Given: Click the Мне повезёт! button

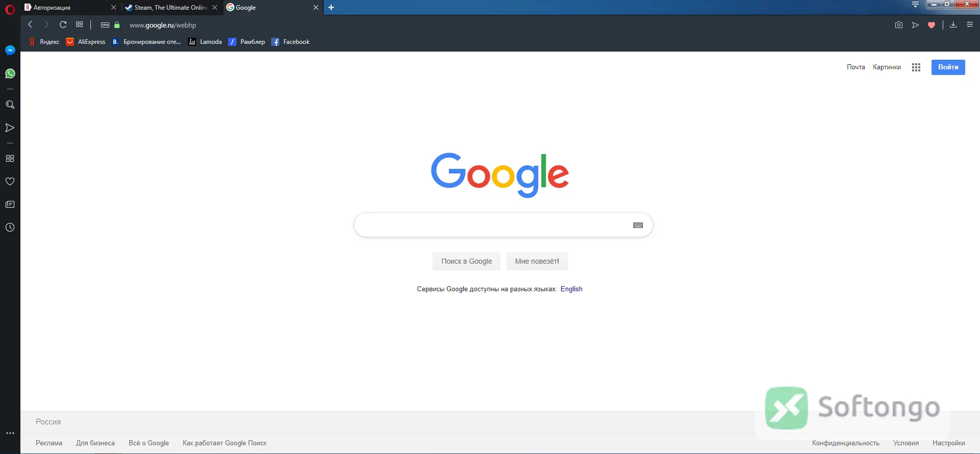Looking at the screenshot, I should (537, 261).
